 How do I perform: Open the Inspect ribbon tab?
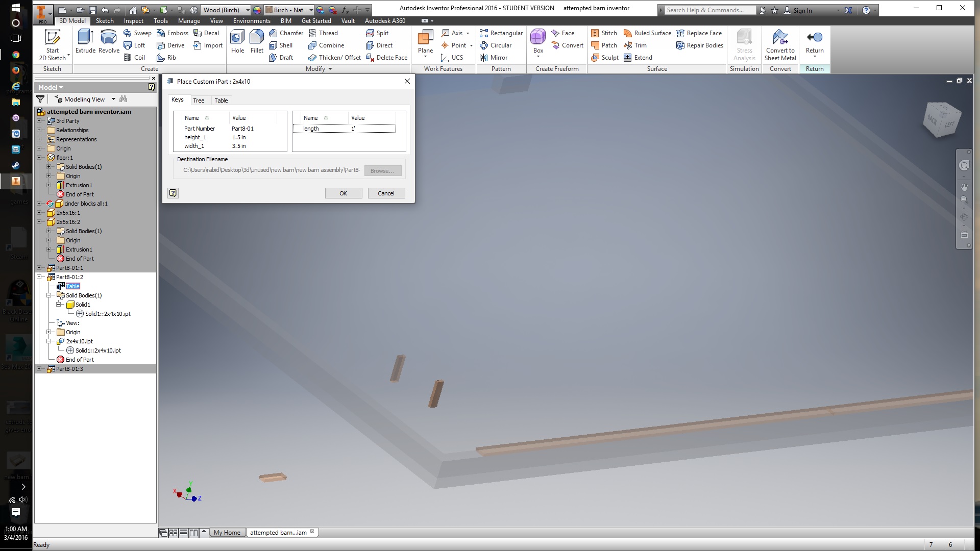pos(133,20)
